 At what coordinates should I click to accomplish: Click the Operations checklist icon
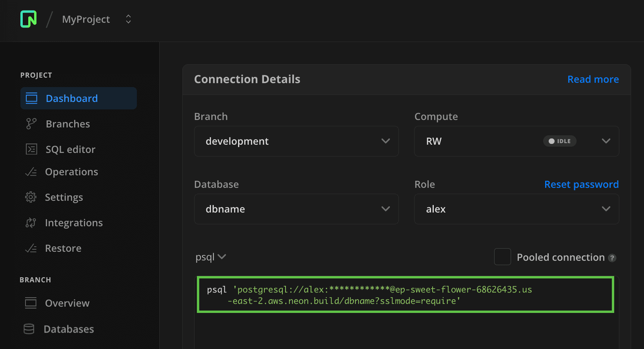pyautogui.click(x=31, y=172)
